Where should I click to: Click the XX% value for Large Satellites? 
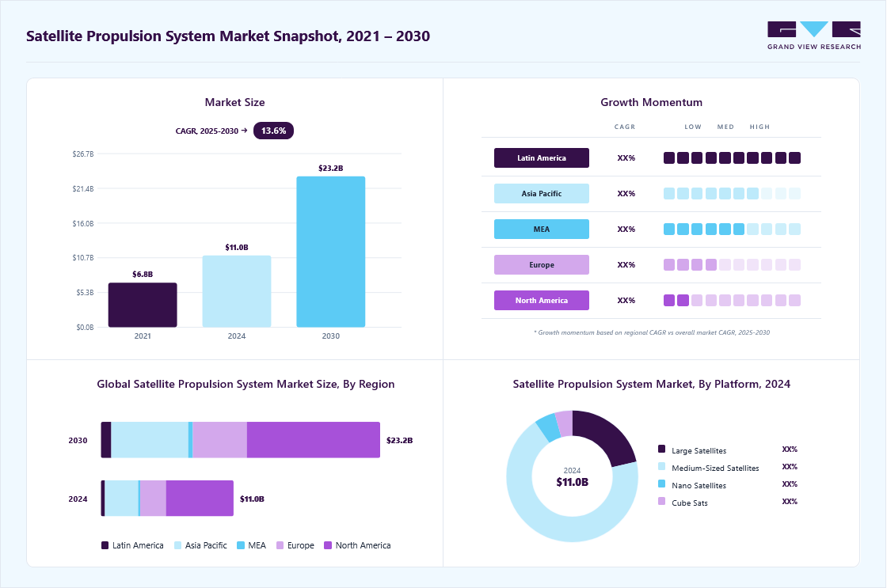click(790, 449)
